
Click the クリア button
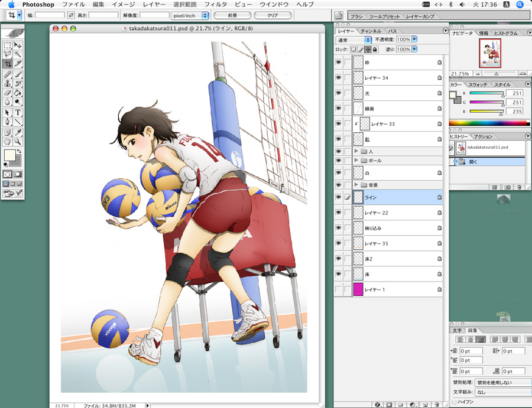(273, 15)
